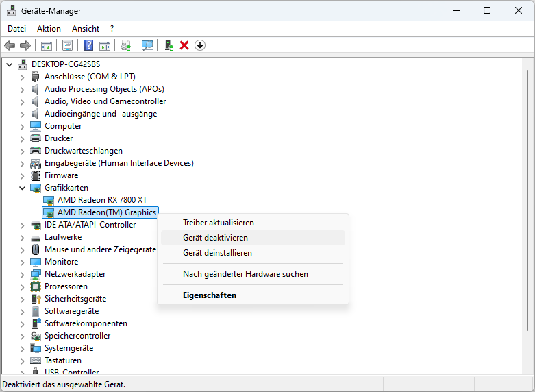
Task: Expand the Computer category
Action: pyautogui.click(x=22, y=127)
